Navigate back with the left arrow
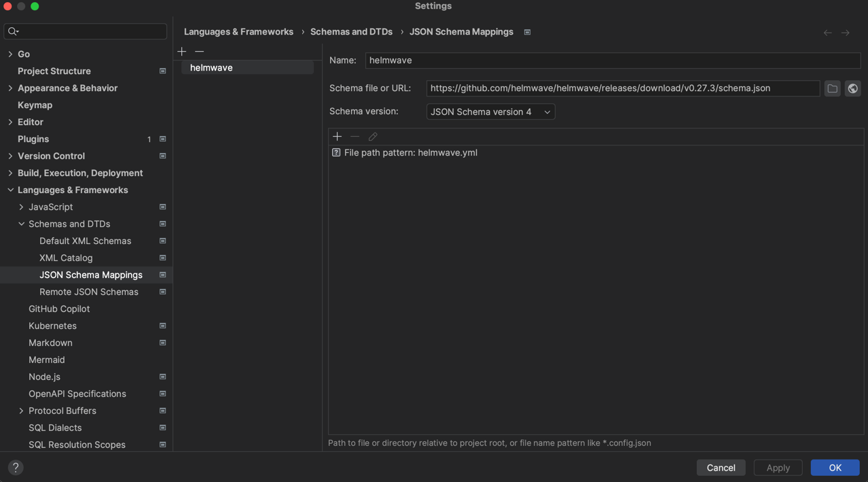This screenshot has width=868, height=482. point(827,33)
